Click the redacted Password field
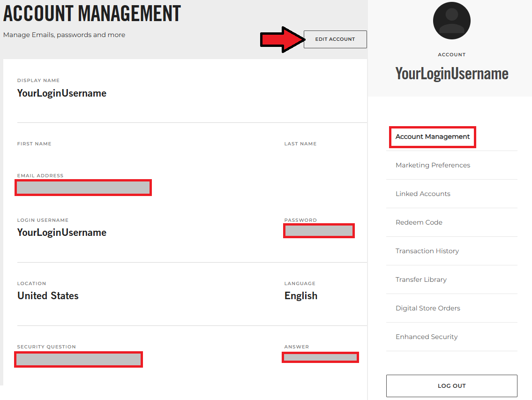Viewport: 532px width, 400px height. coord(319,231)
